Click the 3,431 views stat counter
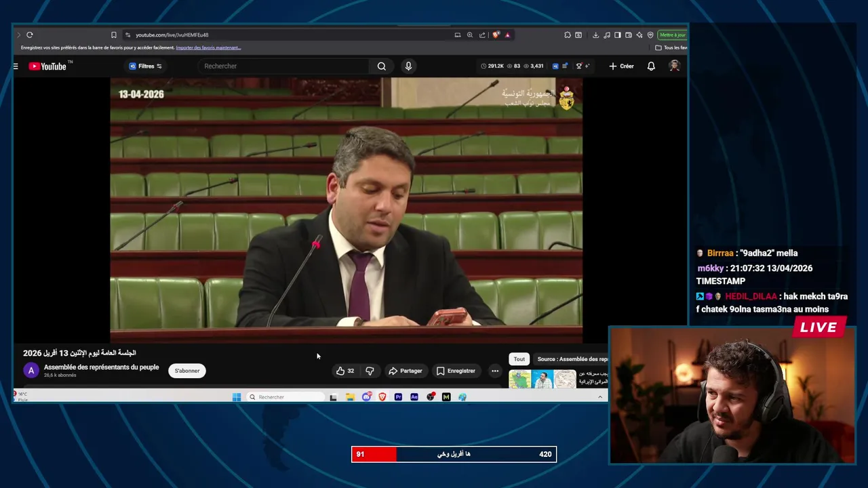868x488 pixels. point(533,66)
